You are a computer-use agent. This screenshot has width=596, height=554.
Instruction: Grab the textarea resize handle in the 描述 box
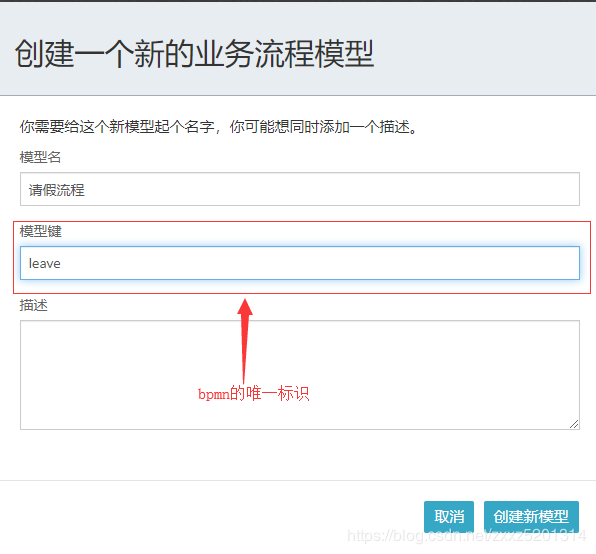(x=574, y=424)
